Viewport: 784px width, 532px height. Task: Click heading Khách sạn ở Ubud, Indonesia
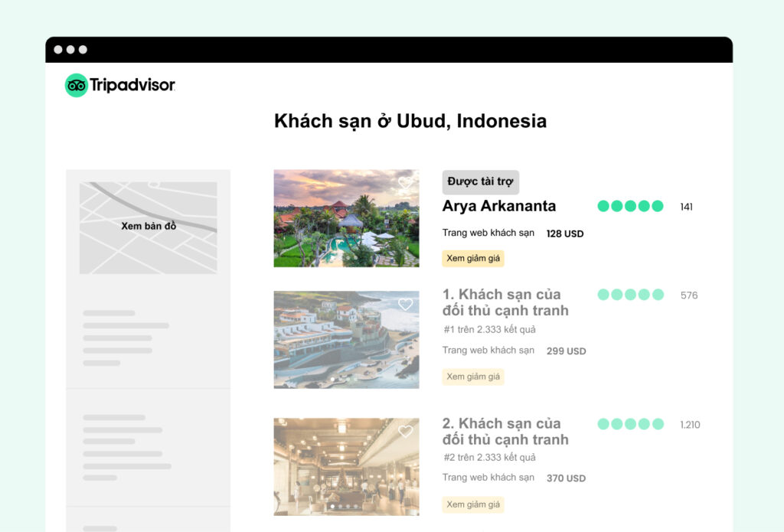coord(410,122)
